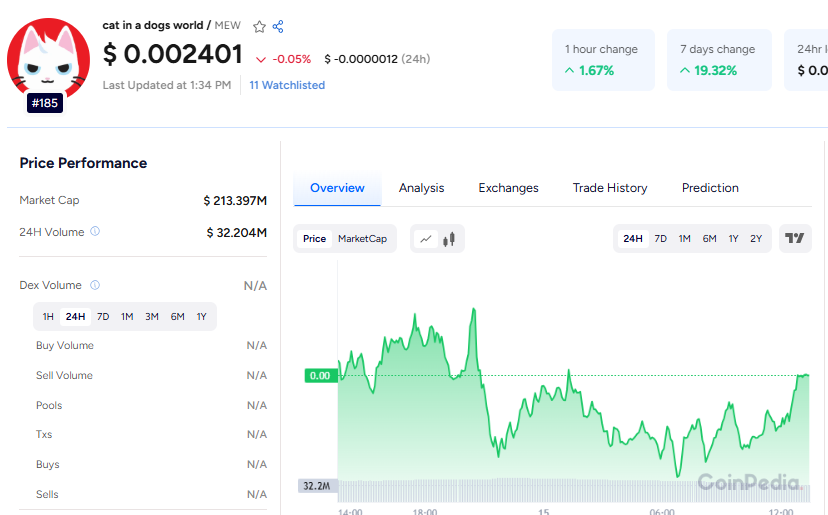Set Dex Volume period to 1Y
The width and height of the screenshot is (828, 515).
[x=201, y=316]
